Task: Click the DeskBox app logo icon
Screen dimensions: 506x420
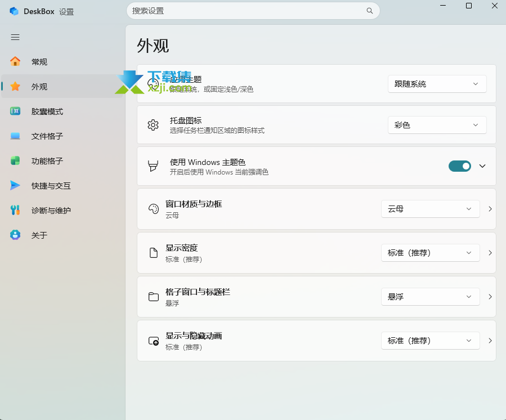Action: click(x=14, y=11)
